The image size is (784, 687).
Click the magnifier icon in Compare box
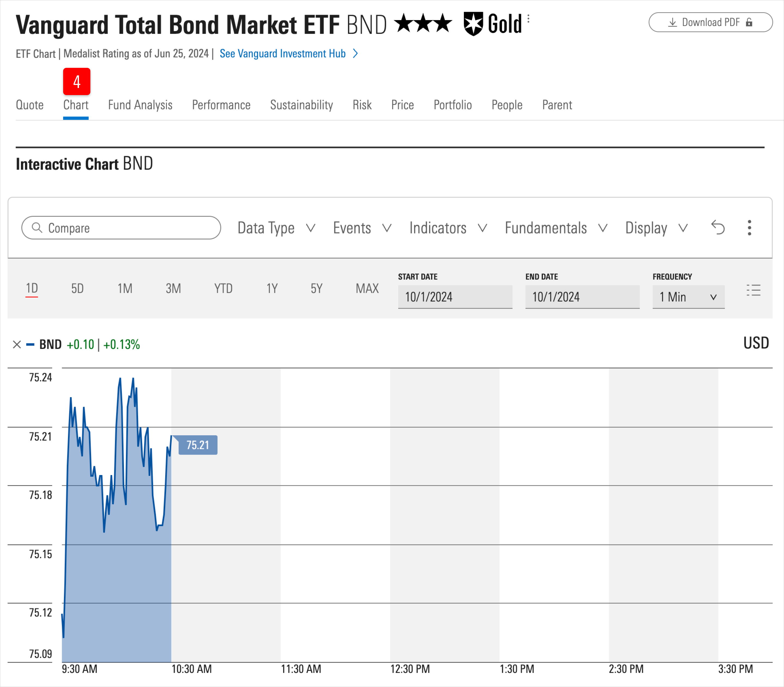(37, 228)
